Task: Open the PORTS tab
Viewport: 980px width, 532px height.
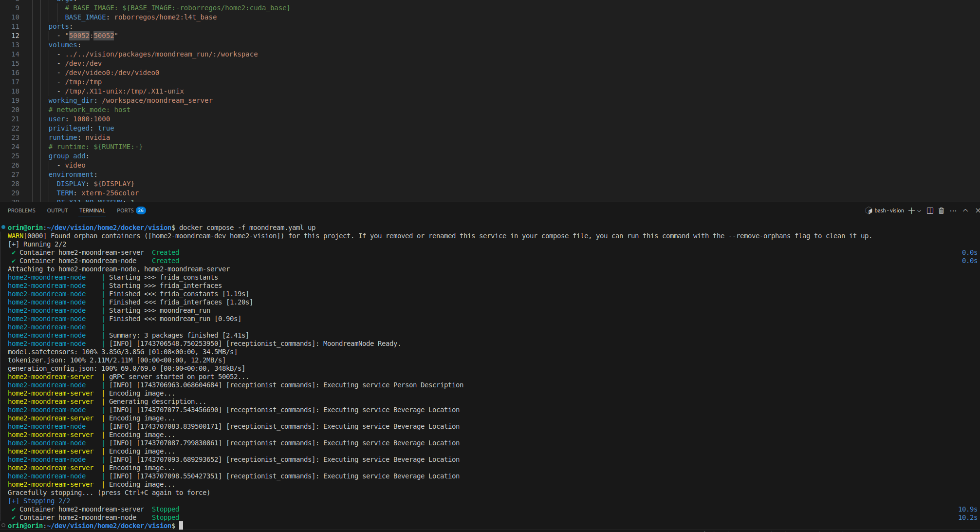Action: (x=125, y=211)
